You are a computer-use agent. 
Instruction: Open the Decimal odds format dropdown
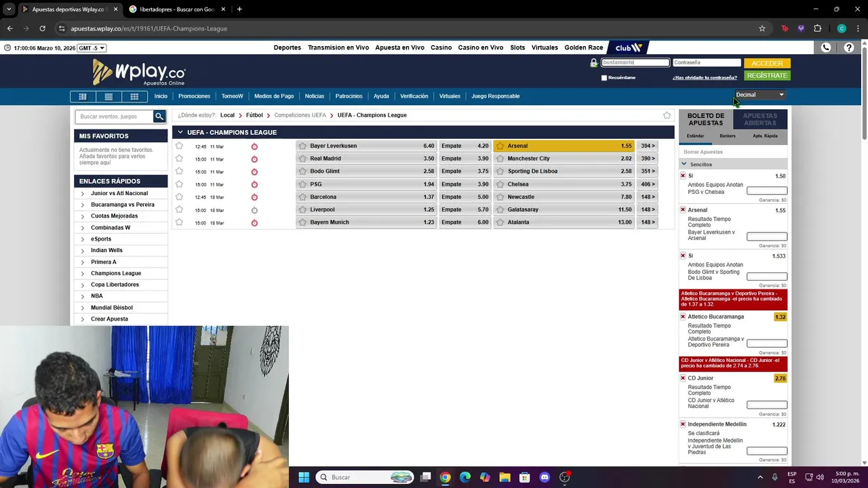759,95
